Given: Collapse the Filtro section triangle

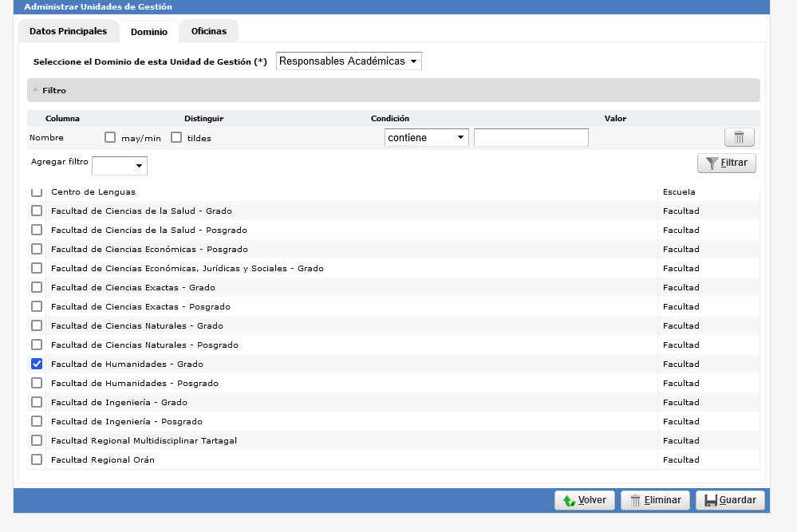Looking at the screenshot, I should click(x=36, y=90).
